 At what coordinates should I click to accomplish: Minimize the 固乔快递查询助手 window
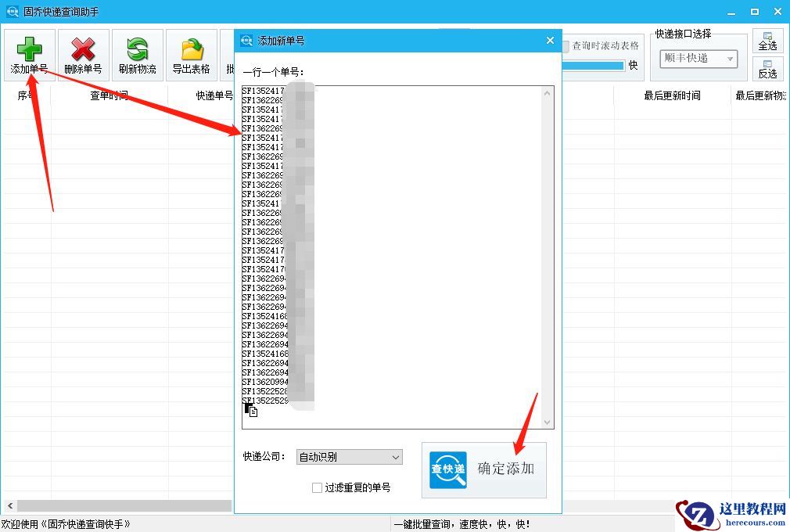(x=731, y=12)
